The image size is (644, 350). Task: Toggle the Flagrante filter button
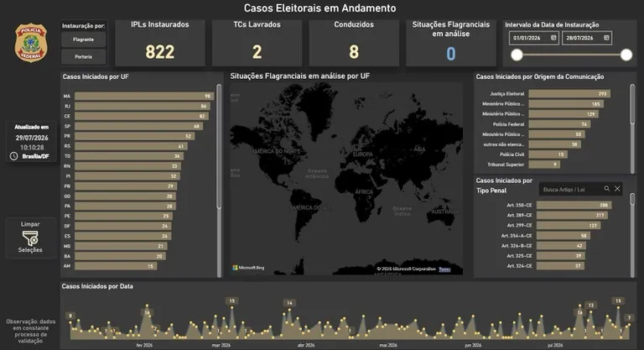(83, 39)
